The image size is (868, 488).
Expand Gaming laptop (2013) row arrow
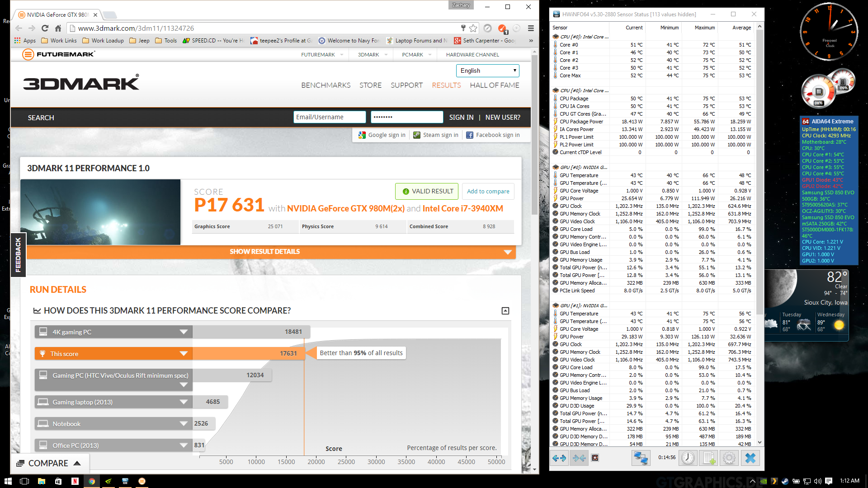point(184,402)
